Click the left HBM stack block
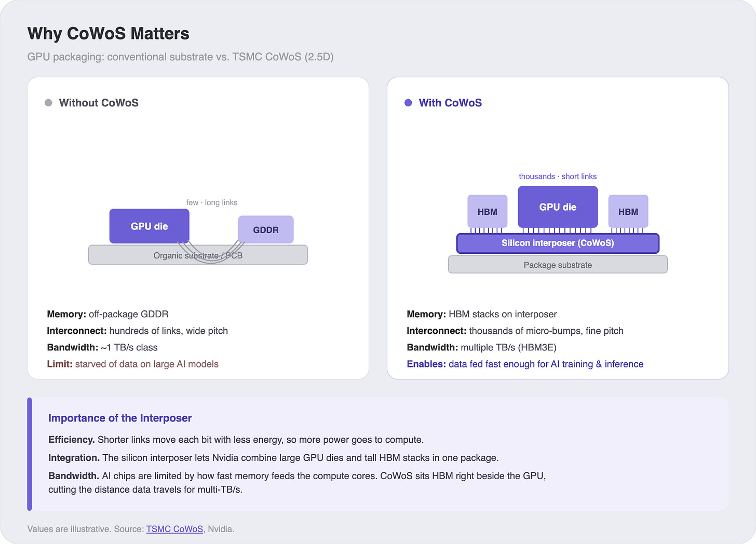 click(488, 211)
